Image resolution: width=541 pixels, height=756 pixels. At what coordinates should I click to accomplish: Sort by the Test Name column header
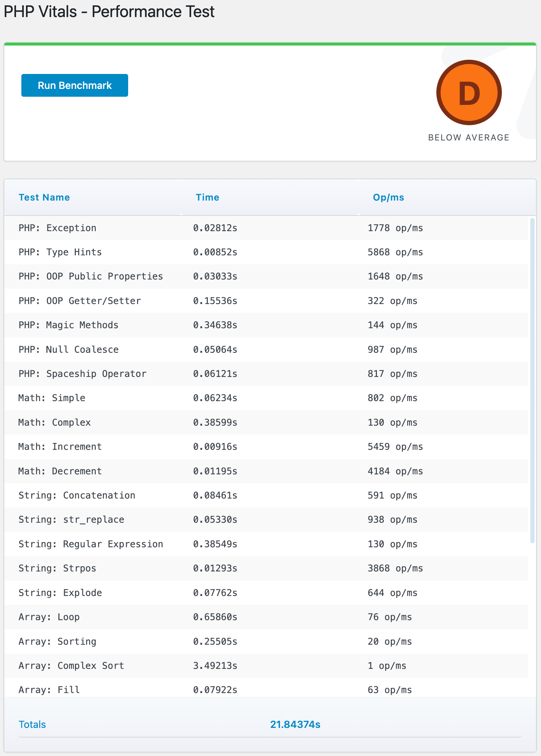44,197
